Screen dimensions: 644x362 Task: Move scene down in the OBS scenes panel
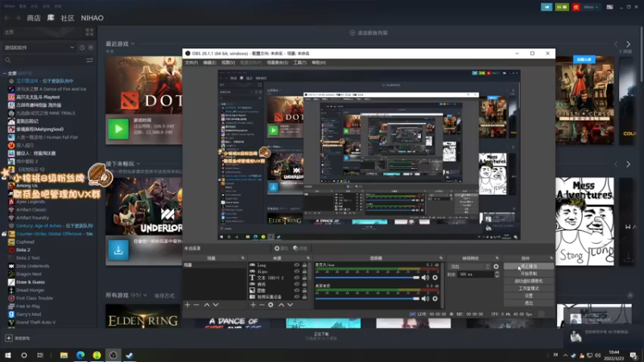[x=216, y=305]
